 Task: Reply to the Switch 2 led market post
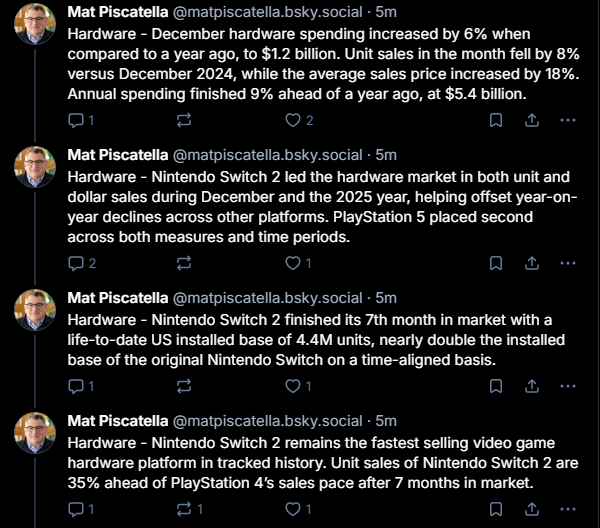point(82,264)
